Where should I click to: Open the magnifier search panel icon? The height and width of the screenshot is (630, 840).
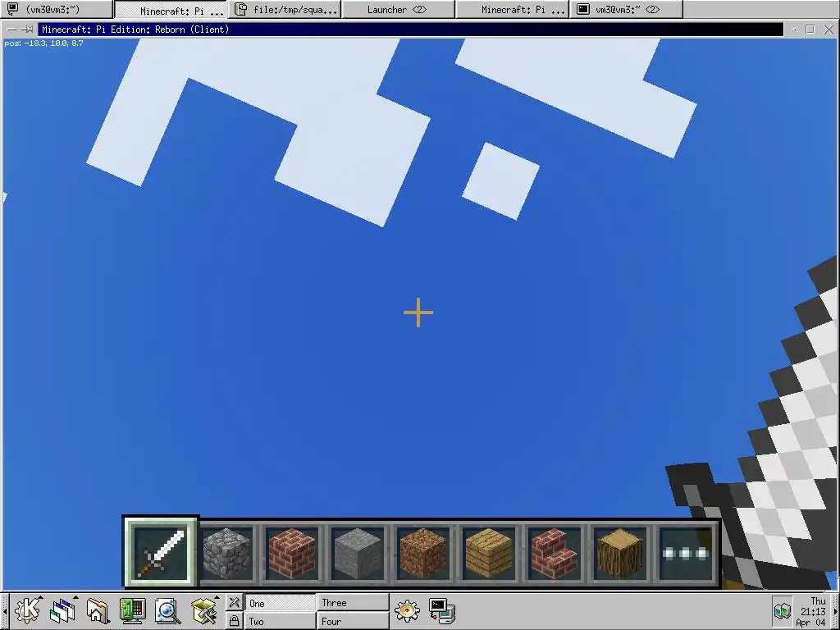pyautogui.click(x=167, y=612)
